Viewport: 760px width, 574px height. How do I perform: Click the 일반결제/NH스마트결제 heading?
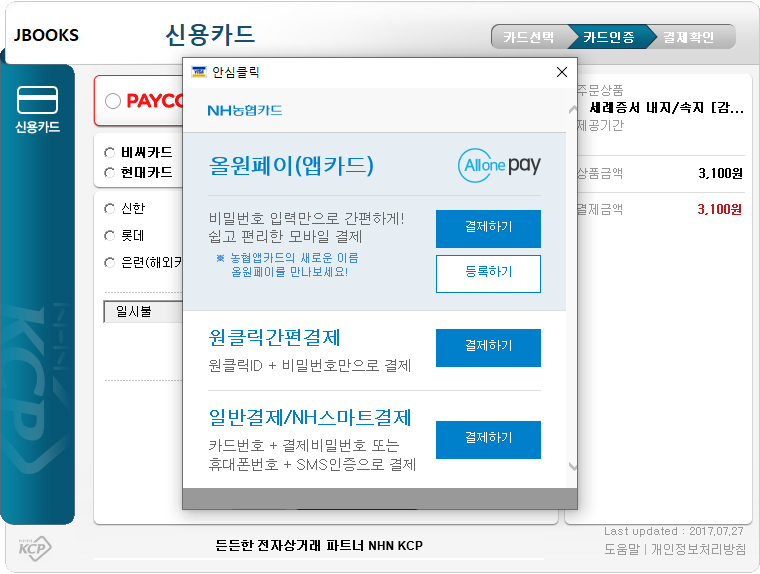(x=310, y=417)
